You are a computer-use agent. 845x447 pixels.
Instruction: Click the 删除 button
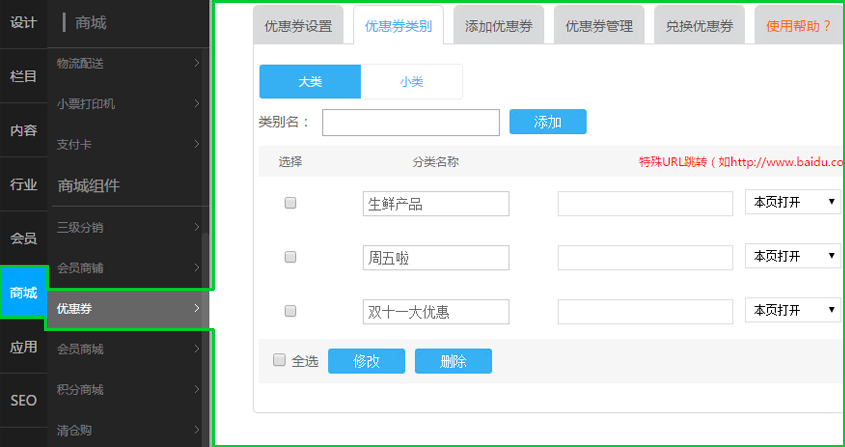pos(453,361)
